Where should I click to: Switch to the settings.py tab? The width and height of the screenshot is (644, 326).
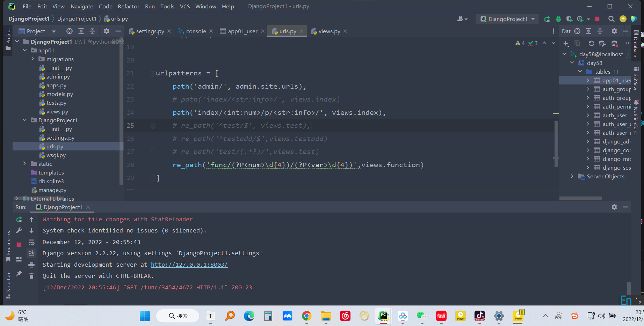tap(150, 31)
